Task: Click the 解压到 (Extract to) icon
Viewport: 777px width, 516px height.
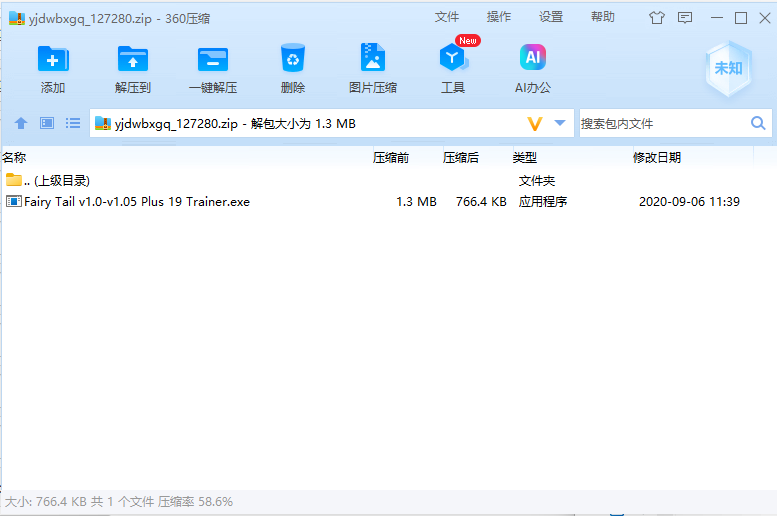Action: pos(132,59)
